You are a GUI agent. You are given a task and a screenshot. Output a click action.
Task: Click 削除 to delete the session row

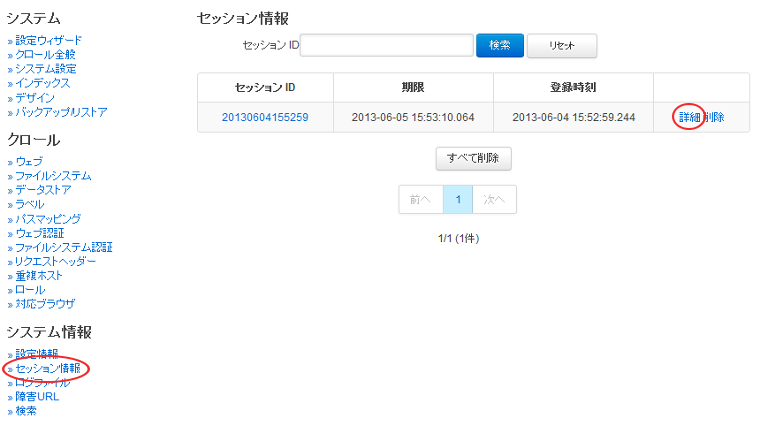coord(714,118)
